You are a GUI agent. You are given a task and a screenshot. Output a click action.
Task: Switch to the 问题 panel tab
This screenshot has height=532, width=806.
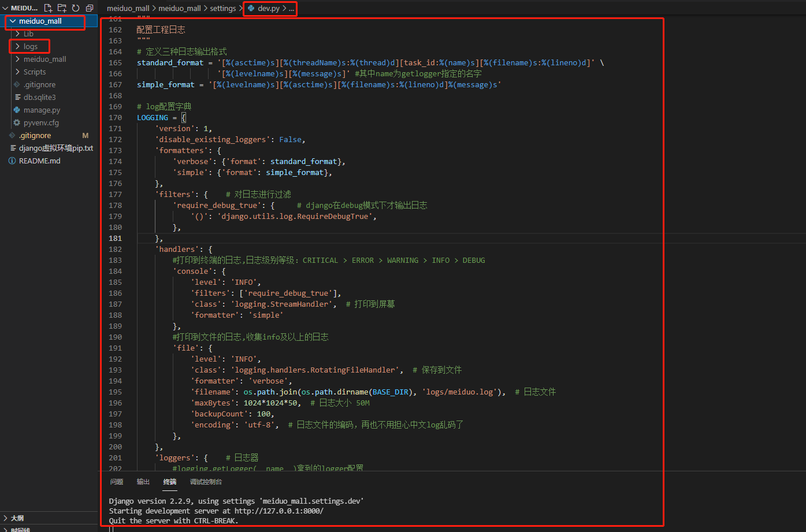click(x=117, y=482)
